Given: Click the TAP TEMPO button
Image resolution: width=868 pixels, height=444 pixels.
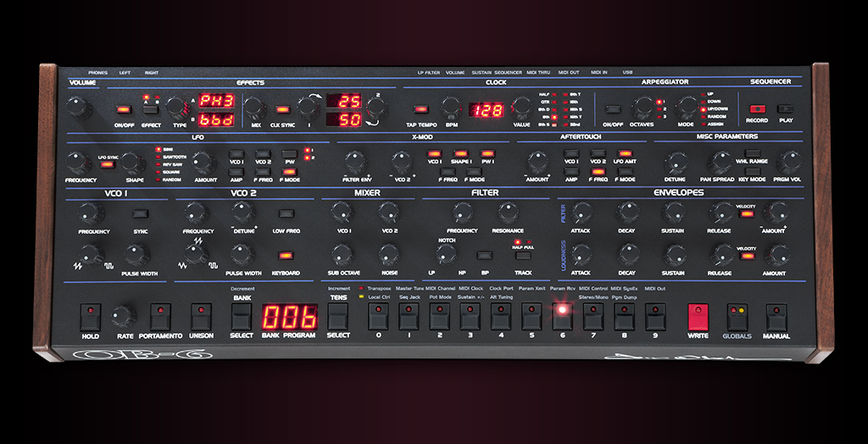Looking at the screenshot, I should pyautogui.click(x=420, y=109).
